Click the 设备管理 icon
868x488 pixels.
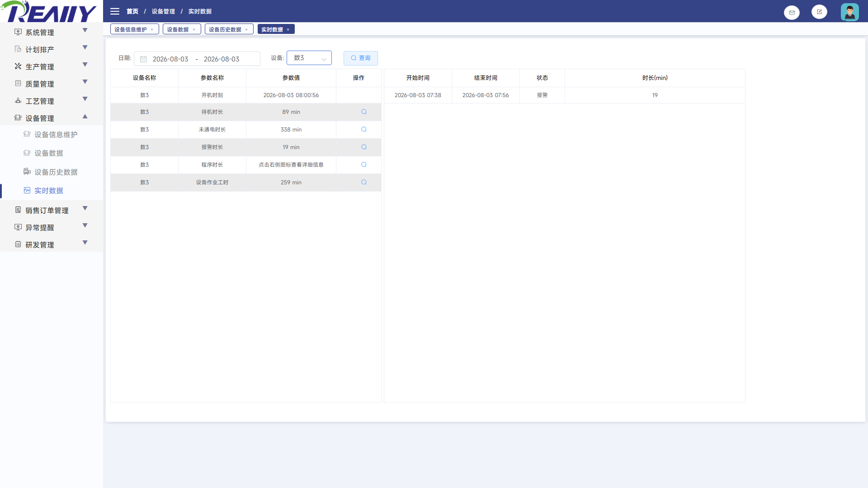tap(18, 117)
